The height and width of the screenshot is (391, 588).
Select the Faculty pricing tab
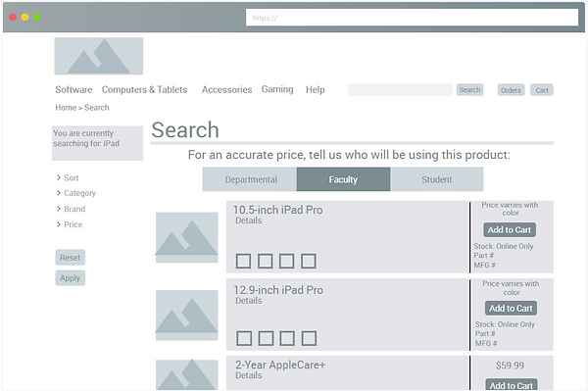coord(343,179)
